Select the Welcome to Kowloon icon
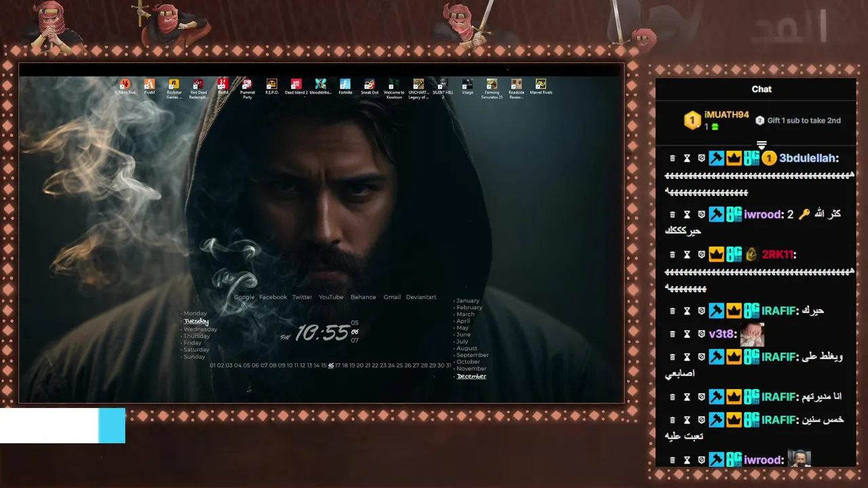The width and height of the screenshot is (868, 488). [x=394, y=89]
